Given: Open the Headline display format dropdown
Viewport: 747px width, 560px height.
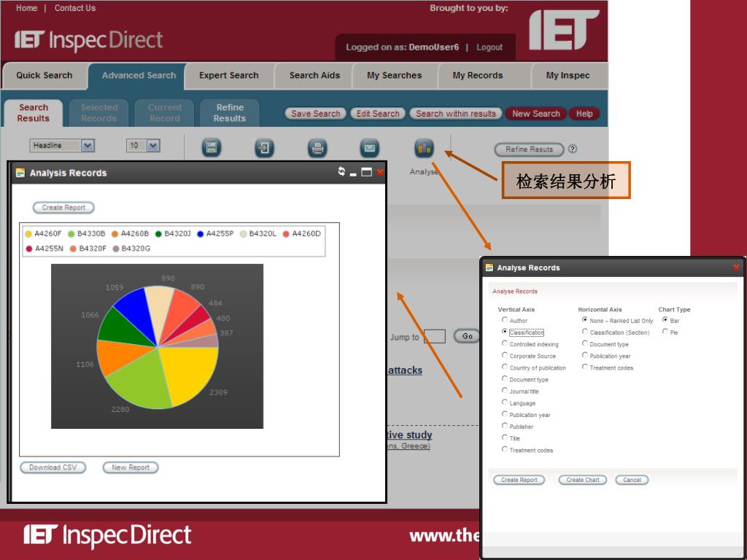Looking at the screenshot, I should pyautogui.click(x=62, y=145).
